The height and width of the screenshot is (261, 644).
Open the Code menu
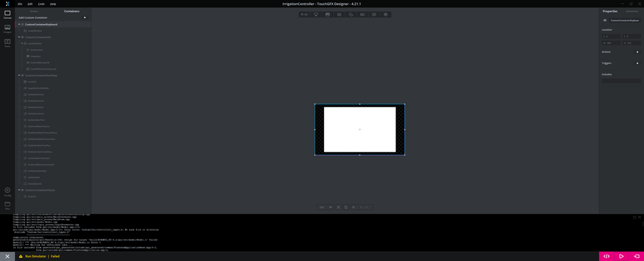coord(41,4)
